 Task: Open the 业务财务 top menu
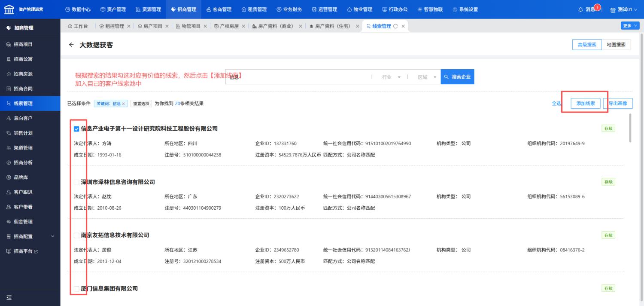click(289, 9)
